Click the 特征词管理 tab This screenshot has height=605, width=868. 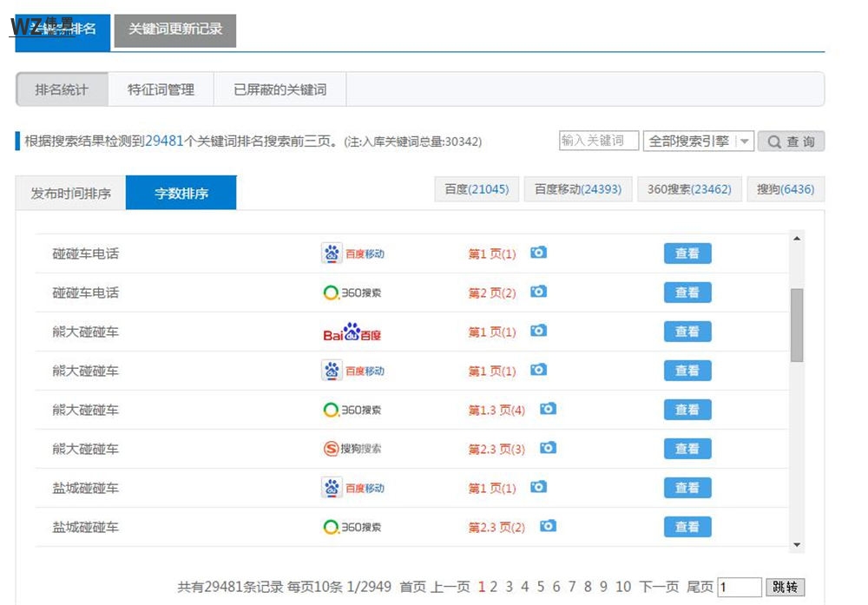(161, 89)
